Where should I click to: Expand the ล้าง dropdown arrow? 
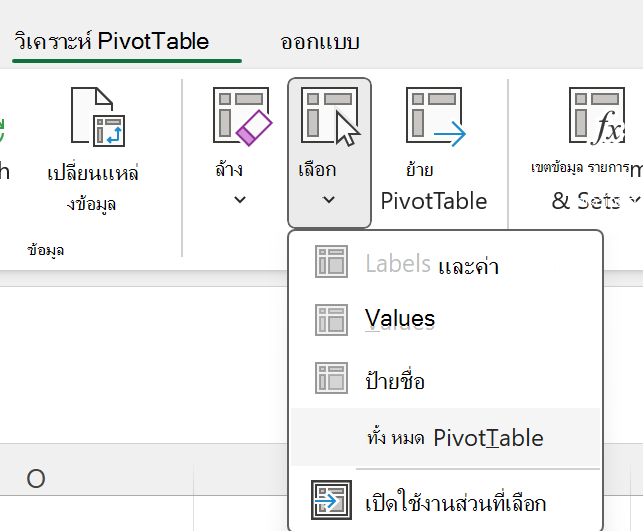click(240, 200)
